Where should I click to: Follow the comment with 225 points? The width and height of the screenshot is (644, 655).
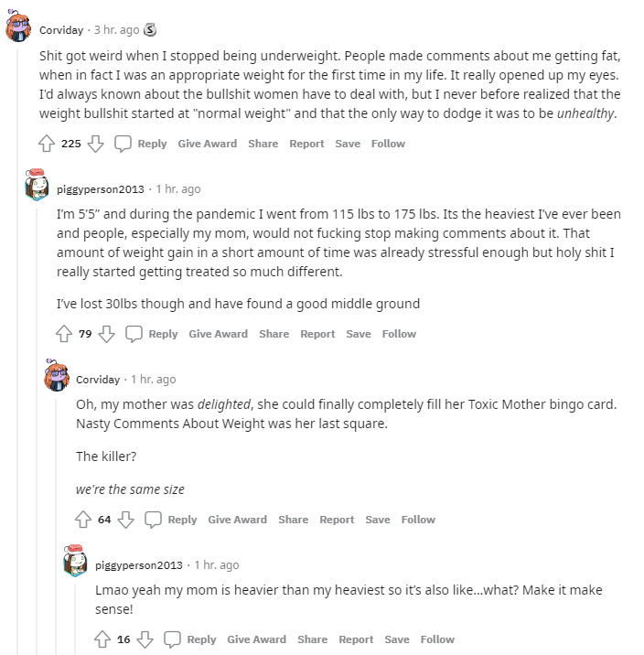(x=388, y=144)
